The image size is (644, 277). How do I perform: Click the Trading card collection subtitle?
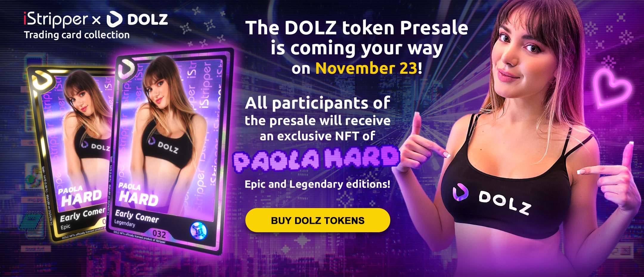[x=77, y=35]
